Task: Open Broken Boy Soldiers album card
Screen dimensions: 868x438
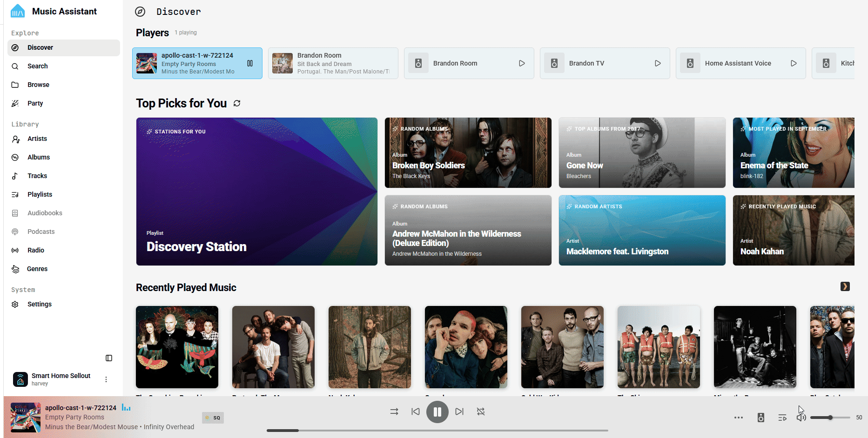Action: 468,153
